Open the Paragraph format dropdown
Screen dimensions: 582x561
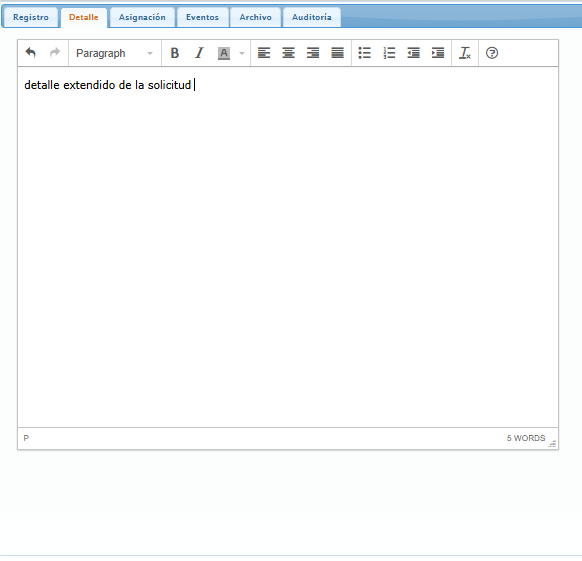114,53
